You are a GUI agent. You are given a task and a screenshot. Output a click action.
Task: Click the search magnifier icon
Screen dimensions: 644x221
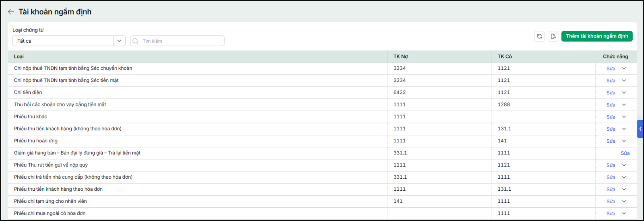click(x=136, y=41)
